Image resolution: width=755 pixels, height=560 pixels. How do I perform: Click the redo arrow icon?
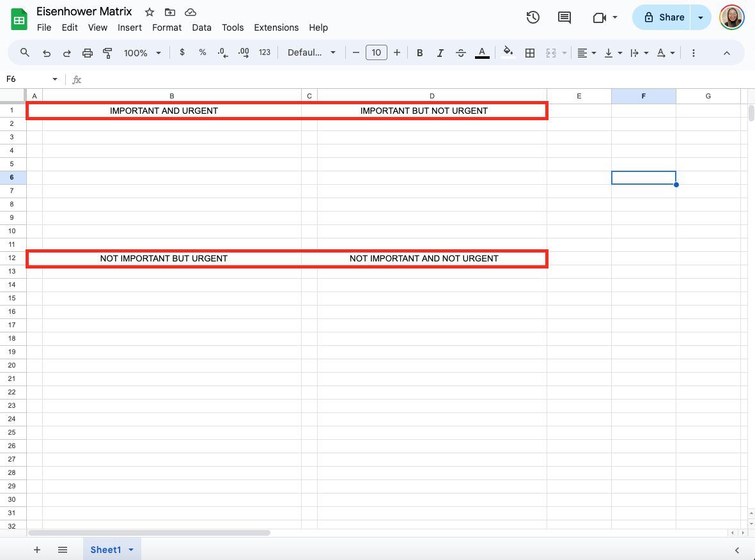(x=66, y=53)
